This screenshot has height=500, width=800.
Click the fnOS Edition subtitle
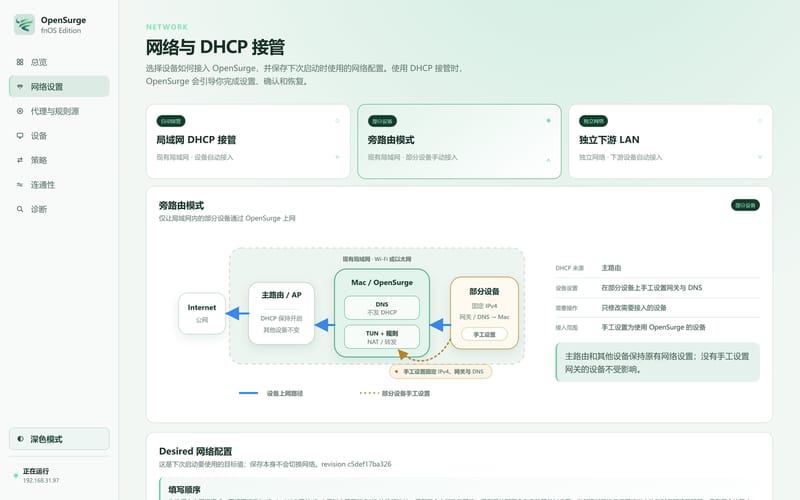point(61,31)
